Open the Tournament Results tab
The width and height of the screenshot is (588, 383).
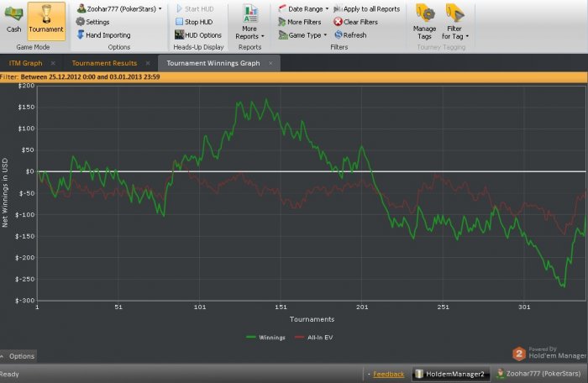click(x=103, y=63)
